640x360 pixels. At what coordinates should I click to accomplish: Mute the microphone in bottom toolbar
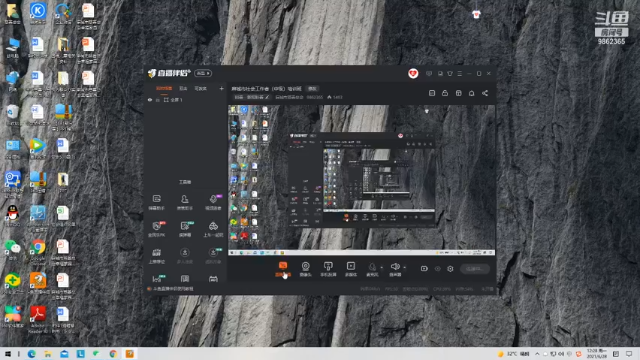(372, 269)
